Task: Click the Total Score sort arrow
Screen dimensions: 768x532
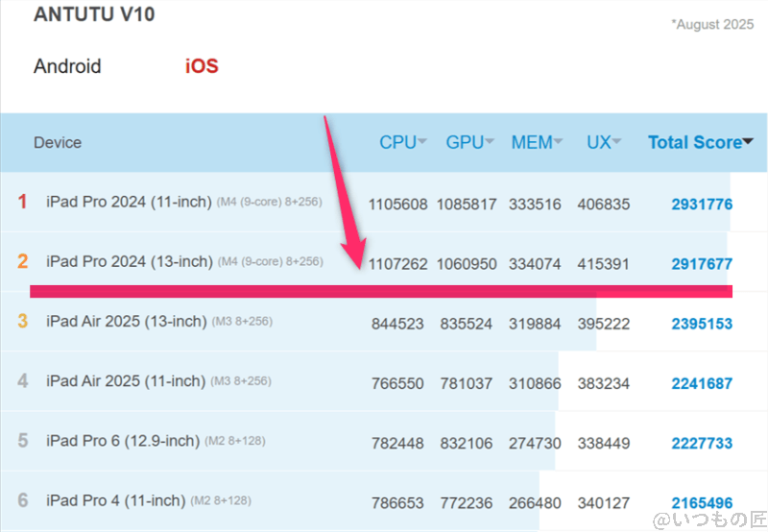Action: (x=748, y=142)
